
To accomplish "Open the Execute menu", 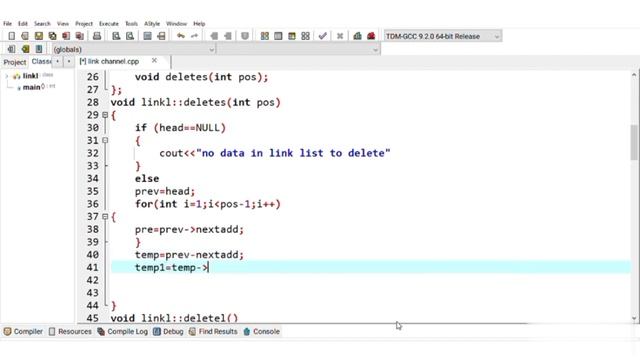I will (109, 24).
